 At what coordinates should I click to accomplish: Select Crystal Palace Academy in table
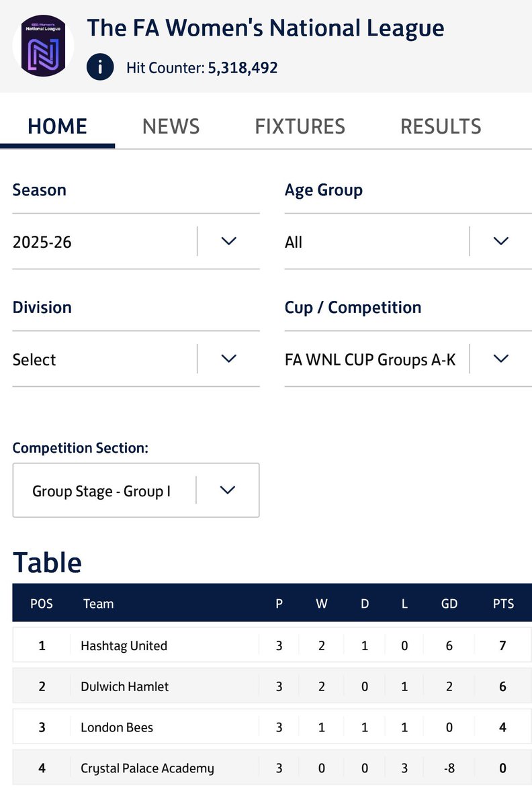click(x=147, y=768)
